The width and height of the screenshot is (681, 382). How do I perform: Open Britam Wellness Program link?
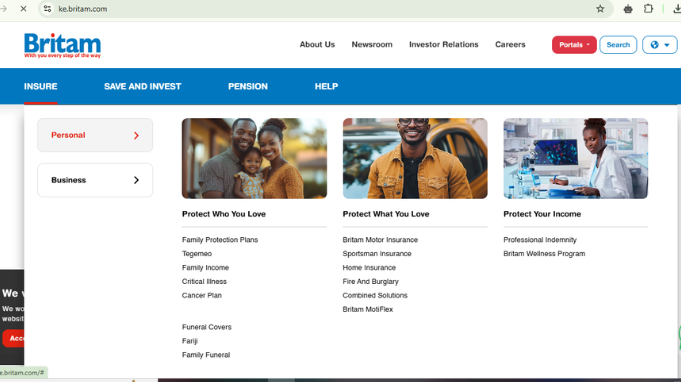(544, 254)
